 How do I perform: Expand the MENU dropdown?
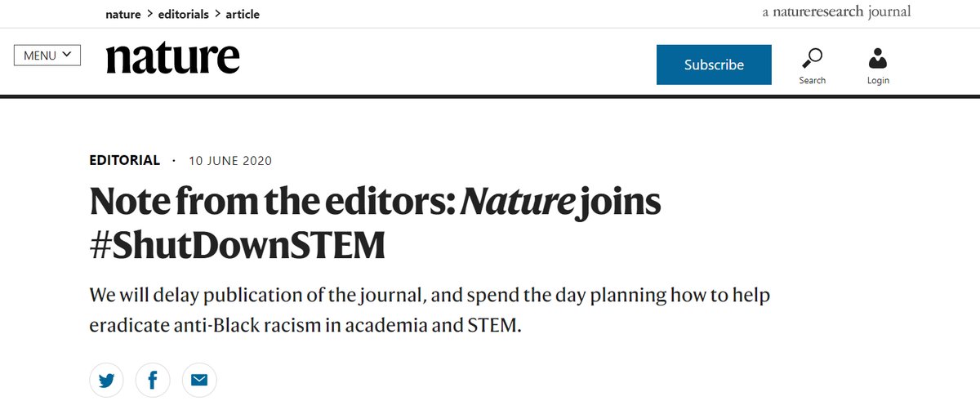(47, 56)
